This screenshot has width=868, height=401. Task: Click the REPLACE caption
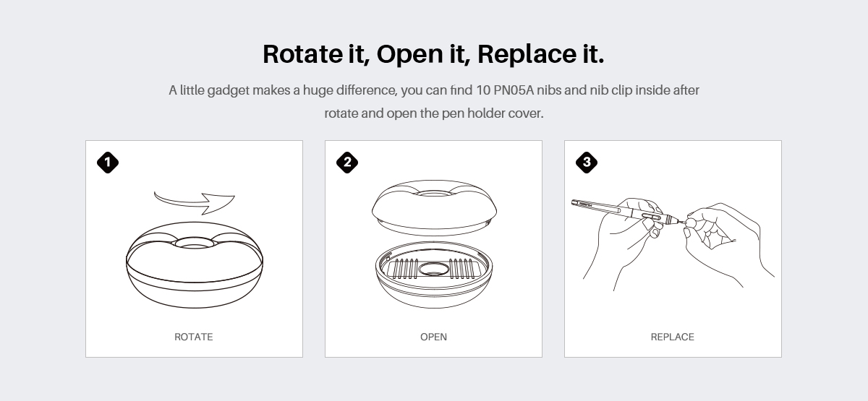[673, 337]
